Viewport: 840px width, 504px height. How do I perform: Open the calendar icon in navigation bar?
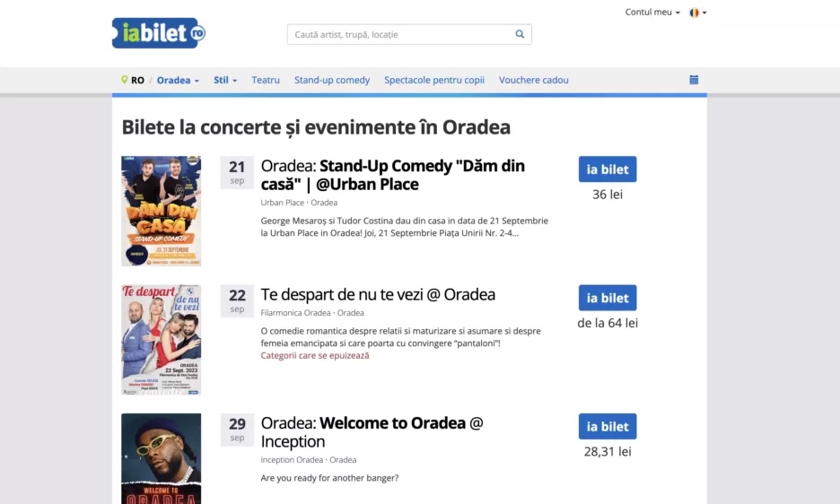pyautogui.click(x=694, y=80)
